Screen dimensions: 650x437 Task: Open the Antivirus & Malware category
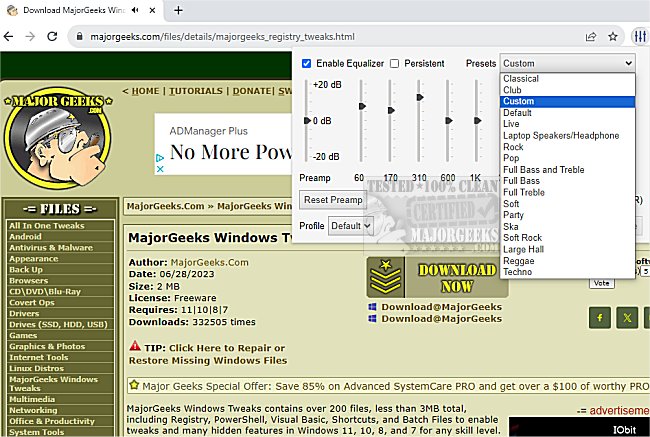tap(51, 248)
